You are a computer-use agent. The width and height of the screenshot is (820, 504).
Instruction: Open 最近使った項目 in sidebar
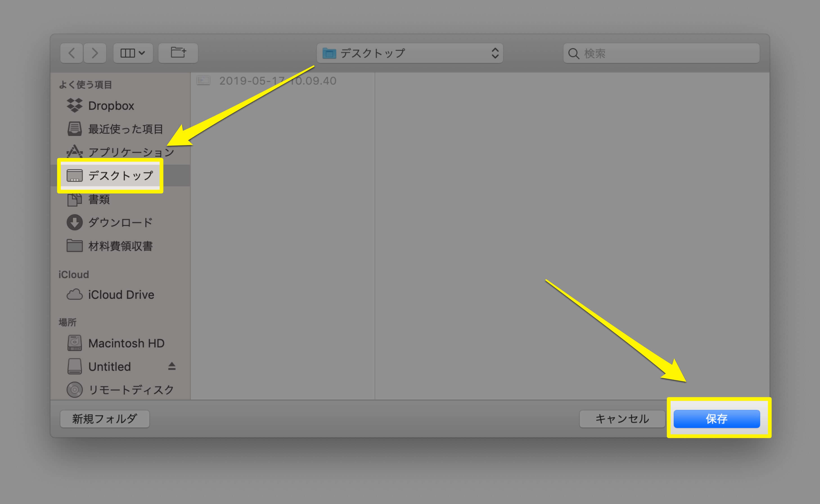point(120,129)
